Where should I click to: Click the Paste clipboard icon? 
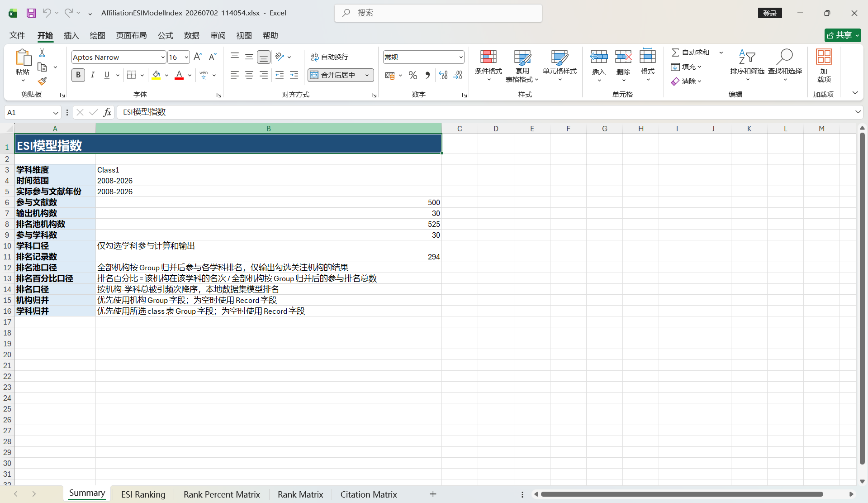tap(23, 58)
